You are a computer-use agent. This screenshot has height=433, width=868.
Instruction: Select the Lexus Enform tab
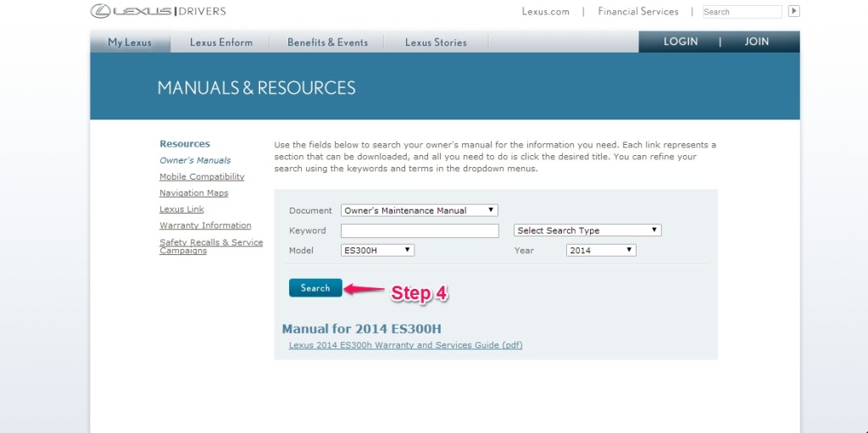(221, 42)
